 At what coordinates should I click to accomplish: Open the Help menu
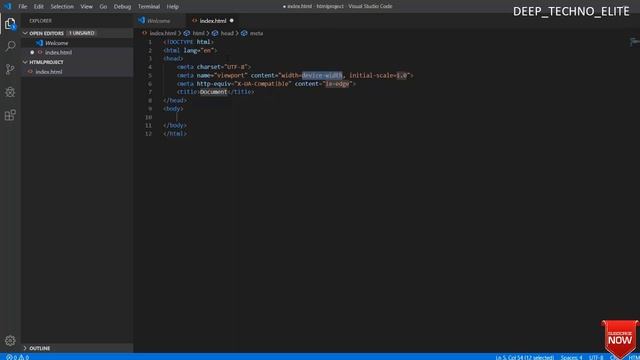pyautogui.click(x=173, y=7)
